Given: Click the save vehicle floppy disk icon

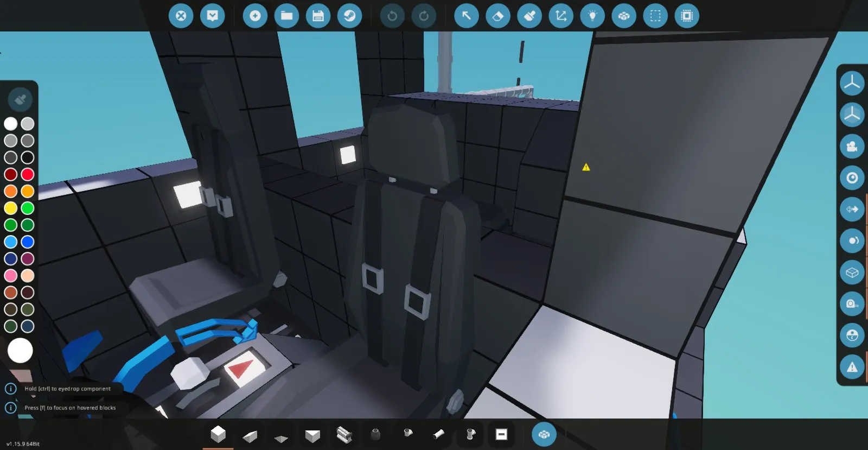Looking at the screenshot, I should point(318,16).
